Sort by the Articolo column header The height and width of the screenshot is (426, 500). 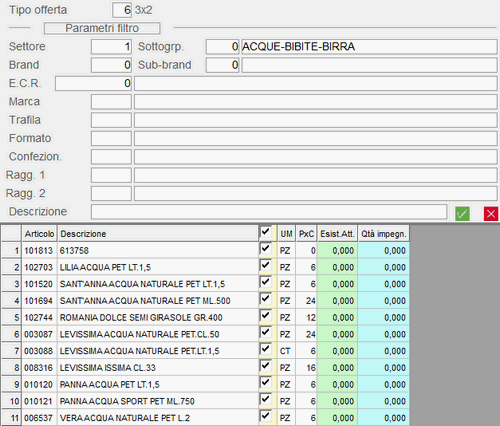(x=39, y=234)
